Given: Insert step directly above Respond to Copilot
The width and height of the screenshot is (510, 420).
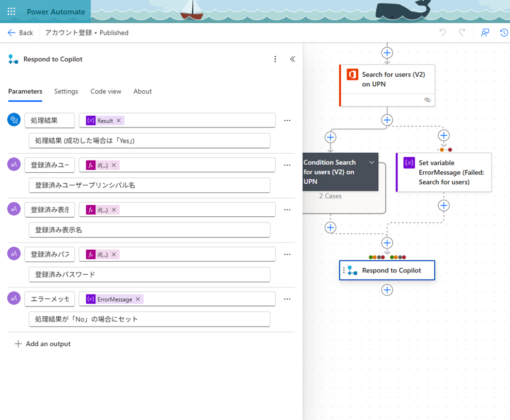Looking at the screenshot, I should point(387,243).
